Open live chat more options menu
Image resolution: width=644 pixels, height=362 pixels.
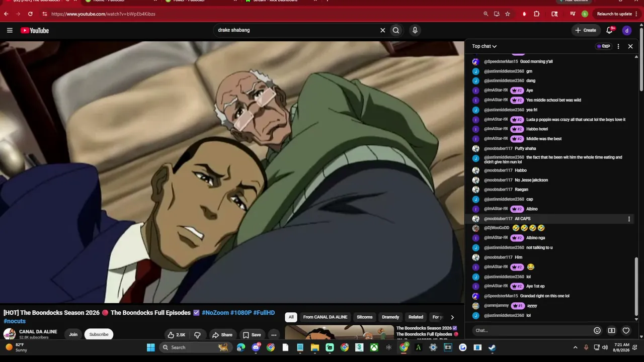618,46
